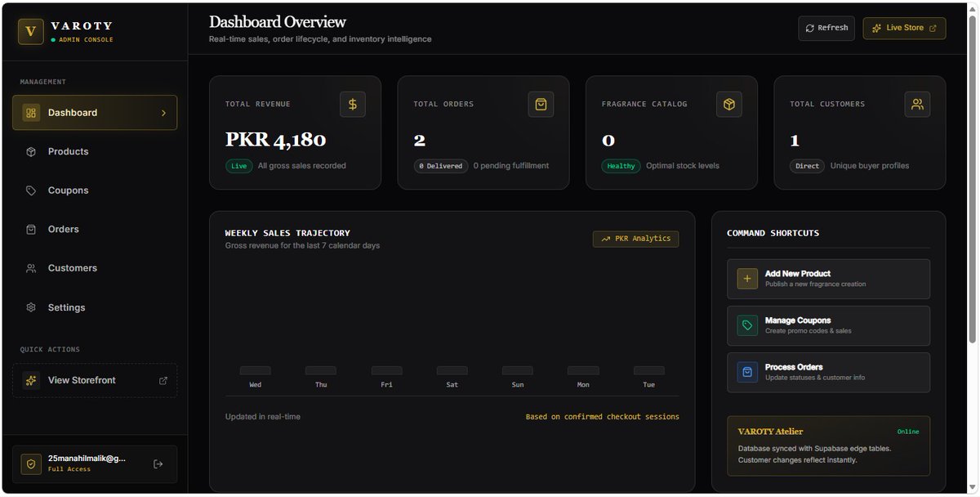Click the account email '25manahilmalik@g...'
This screenshot has width=980, height=497.
(x=87, y=459)
